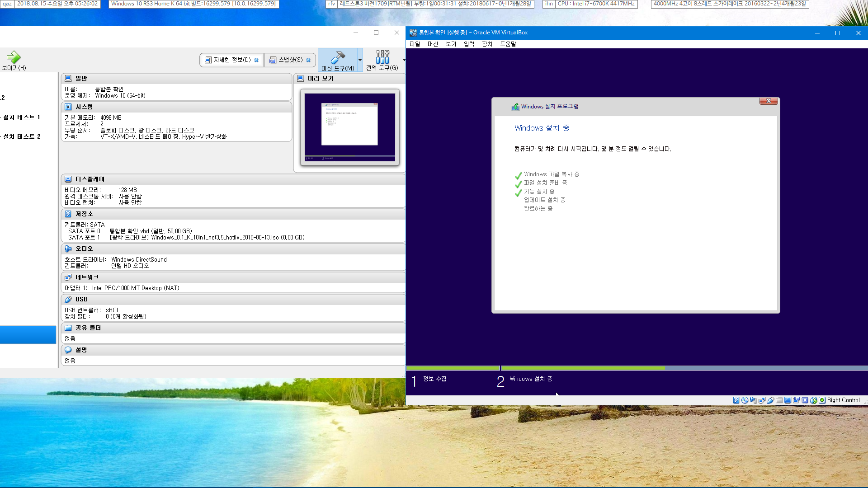Open the 머신 menu in VM window
868x488 pixels.
433,44
